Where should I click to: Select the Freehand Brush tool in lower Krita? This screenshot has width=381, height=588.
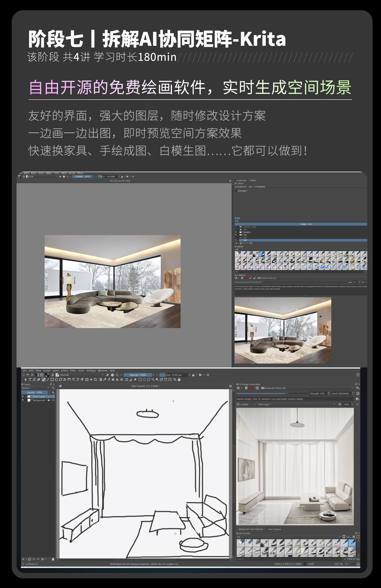tap(44, 380)
